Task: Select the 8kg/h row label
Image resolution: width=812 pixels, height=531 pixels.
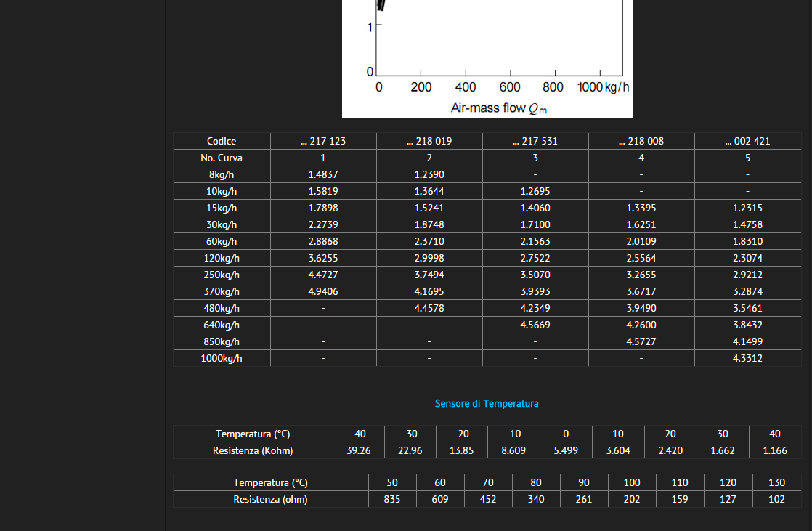Action: point(221,174)
